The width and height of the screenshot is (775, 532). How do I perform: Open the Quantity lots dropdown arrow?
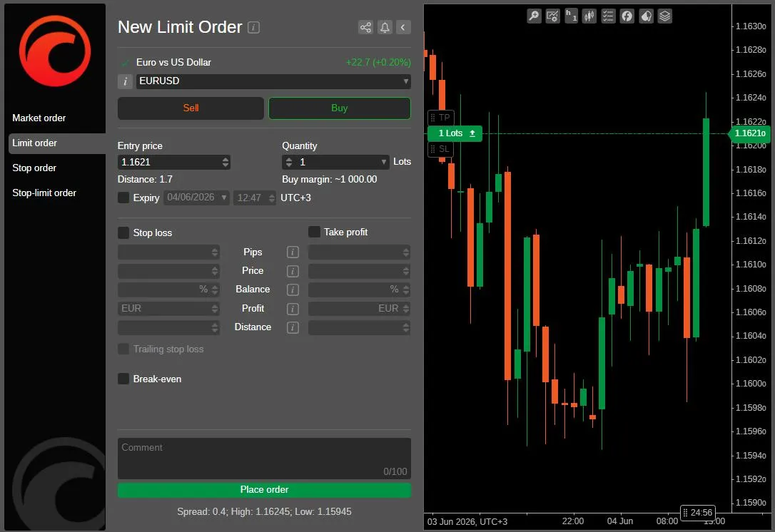383,162
